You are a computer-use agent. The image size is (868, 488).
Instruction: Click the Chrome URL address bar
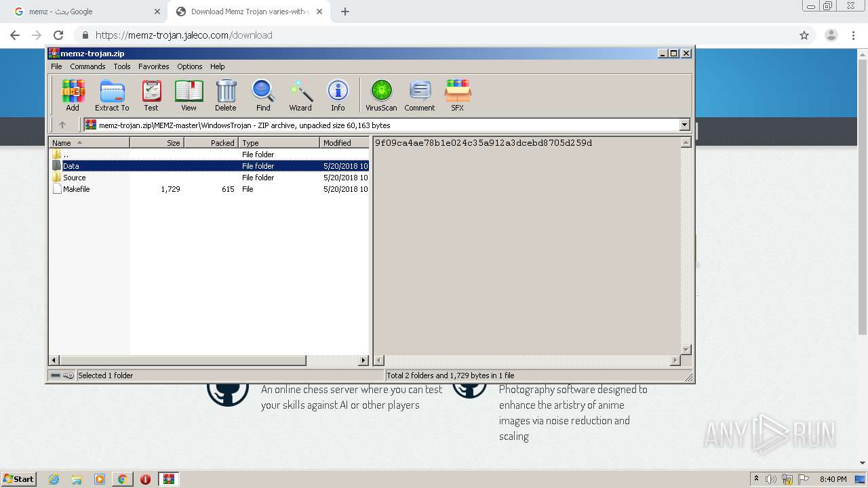[434, 35]
